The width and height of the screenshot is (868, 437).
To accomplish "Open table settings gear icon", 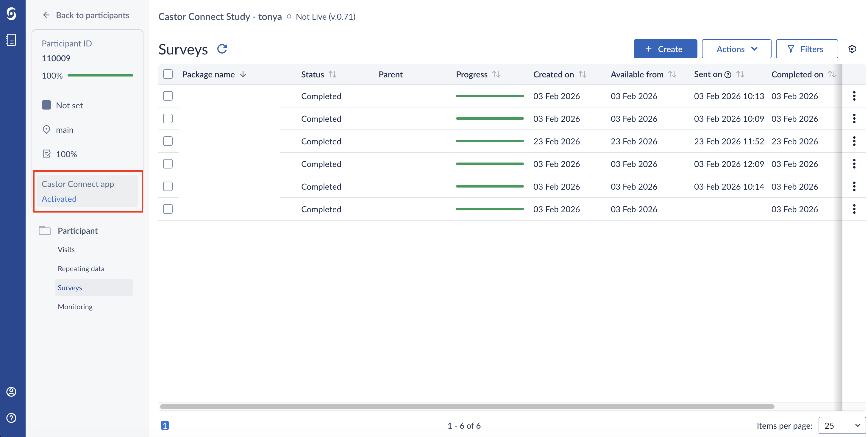I will pos(852,49).
